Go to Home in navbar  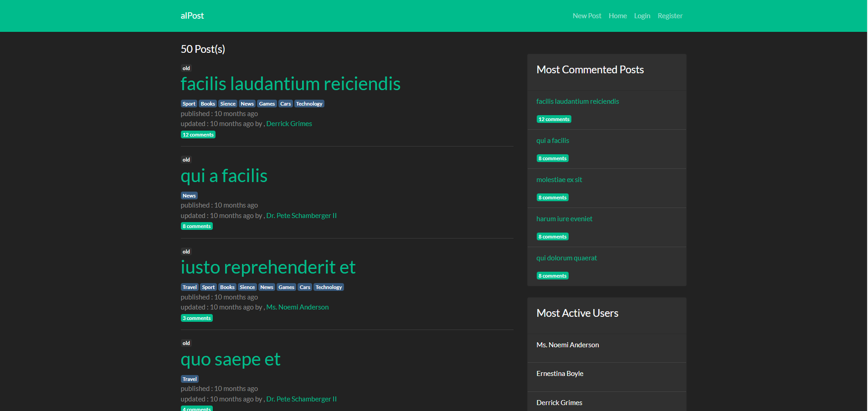[617, 16]
